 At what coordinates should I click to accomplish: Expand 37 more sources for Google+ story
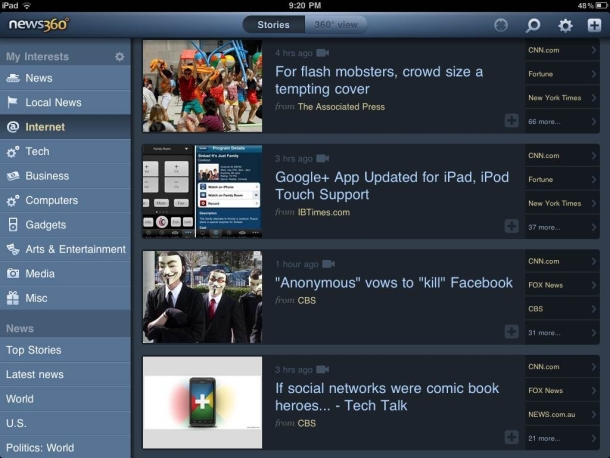click(562, 227)
